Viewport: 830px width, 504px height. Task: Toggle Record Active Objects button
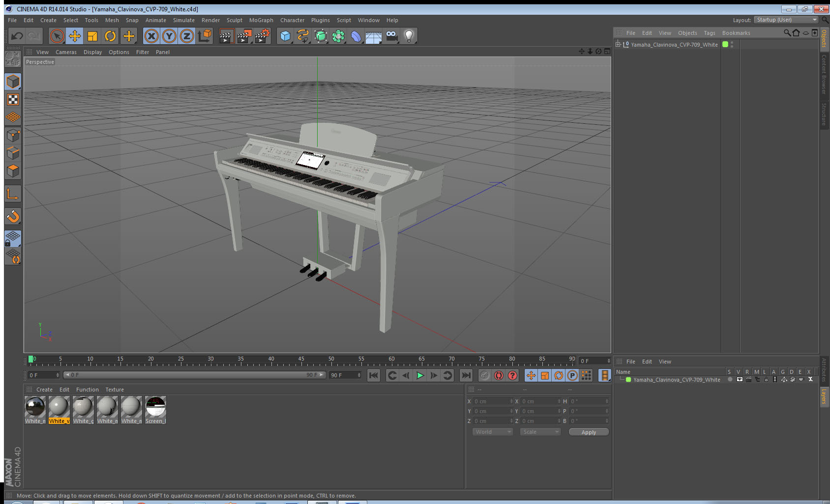(x=485, y=375)
